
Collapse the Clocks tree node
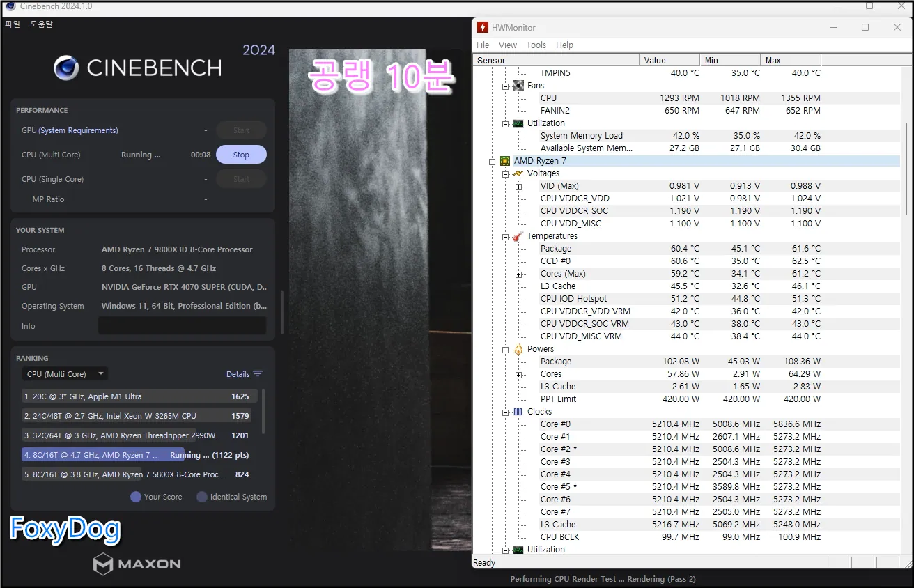[506, 412]
